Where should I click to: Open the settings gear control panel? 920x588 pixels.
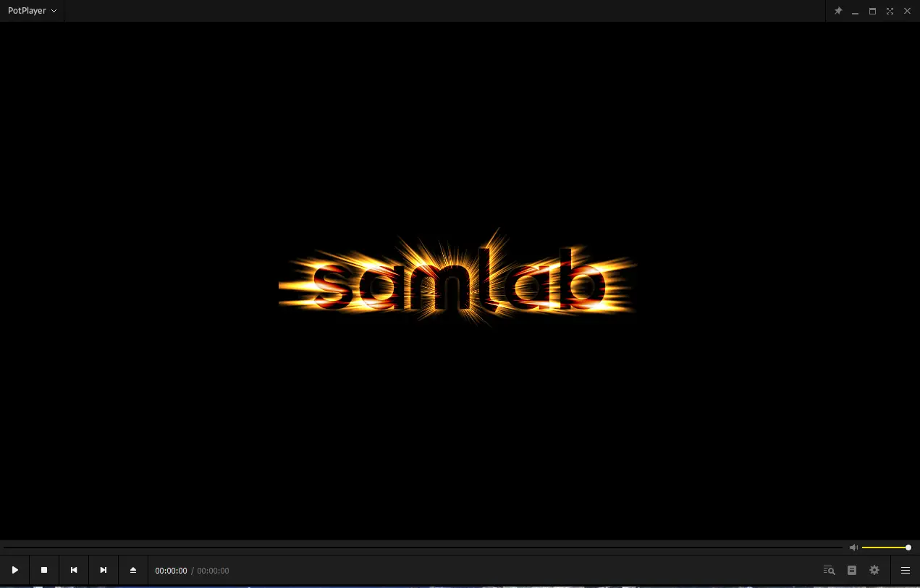874,570
